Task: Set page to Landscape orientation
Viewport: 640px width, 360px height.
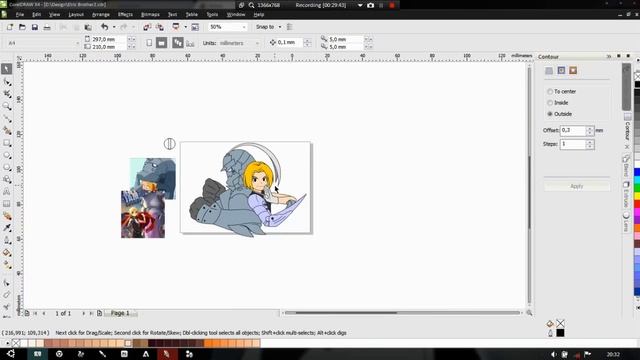Action: click(x=162, y=43)
